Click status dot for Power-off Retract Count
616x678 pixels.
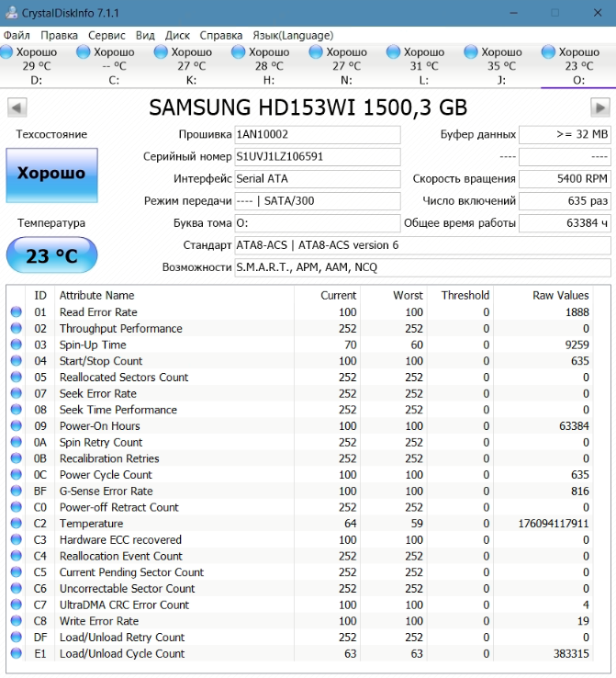click(x=17, y=507)
